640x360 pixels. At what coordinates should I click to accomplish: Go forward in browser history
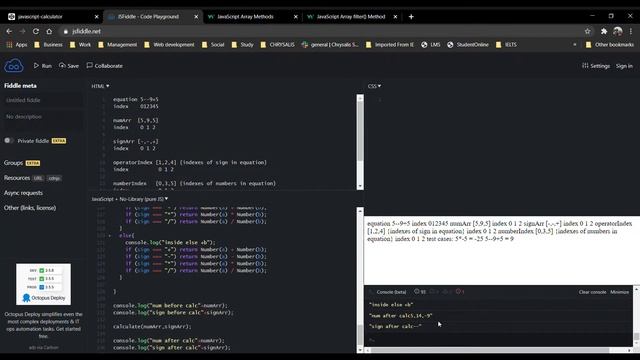22,31
